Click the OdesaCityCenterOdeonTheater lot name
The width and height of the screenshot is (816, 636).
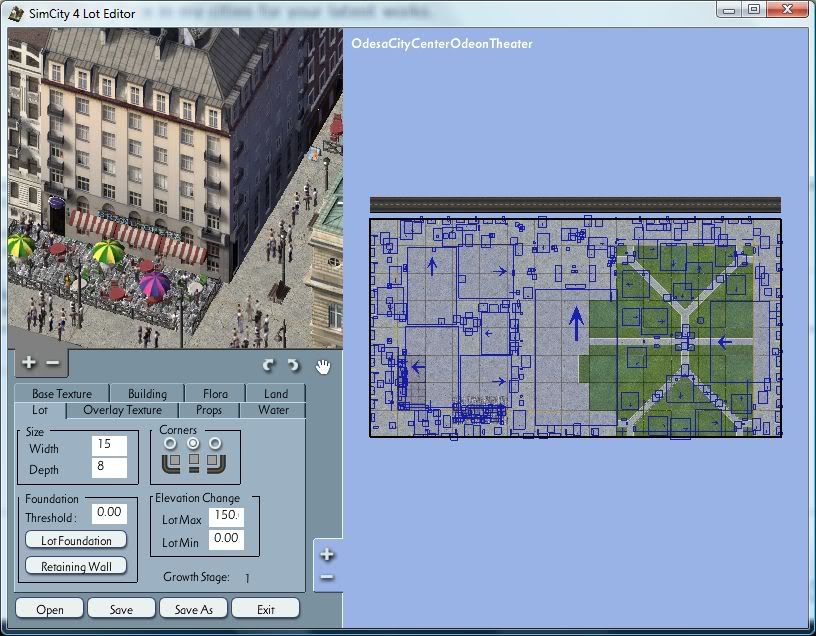pyautogui.click(x=442, y=44)
